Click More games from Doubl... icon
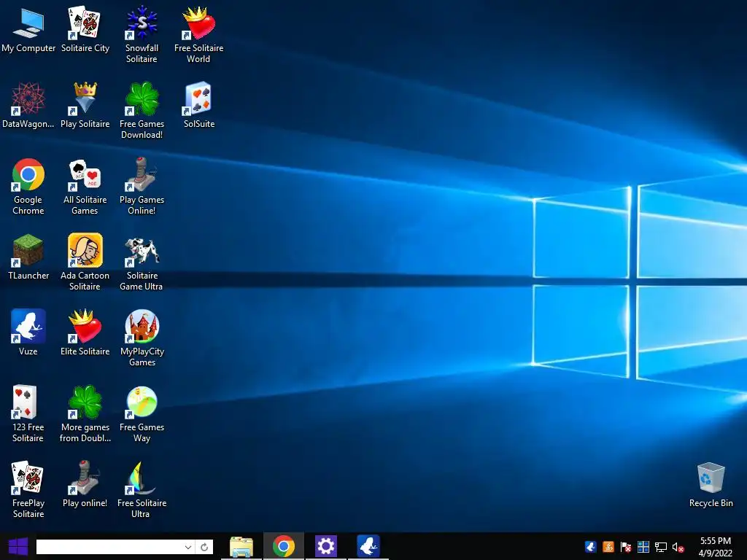The width and height of the screenshot is (747, 560). [x=85, y=402]
